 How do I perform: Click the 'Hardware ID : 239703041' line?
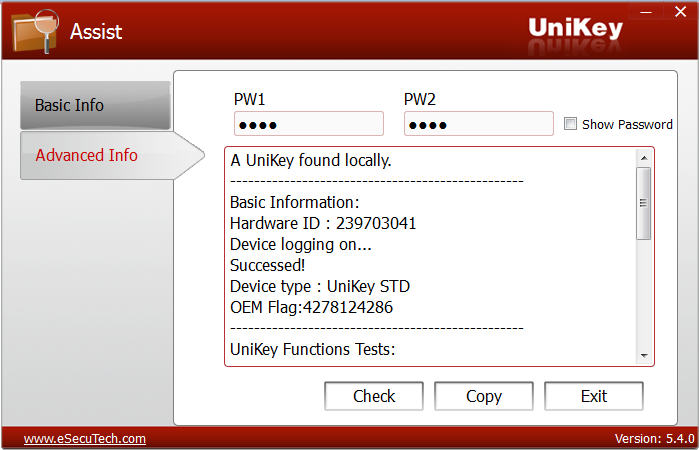(x=323, y=223)
